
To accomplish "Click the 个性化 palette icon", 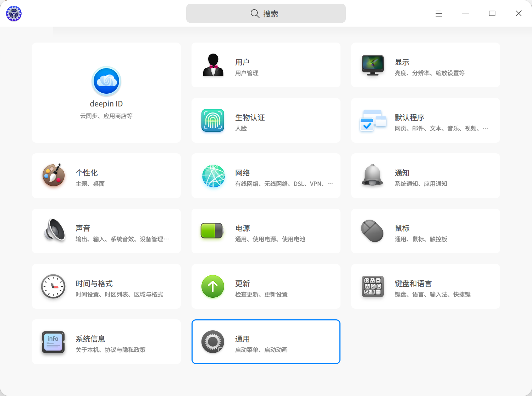I will [x=54, y=175].
